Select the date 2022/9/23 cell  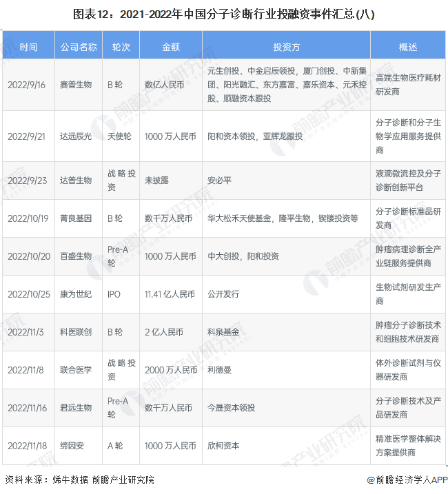click(26, 181)
